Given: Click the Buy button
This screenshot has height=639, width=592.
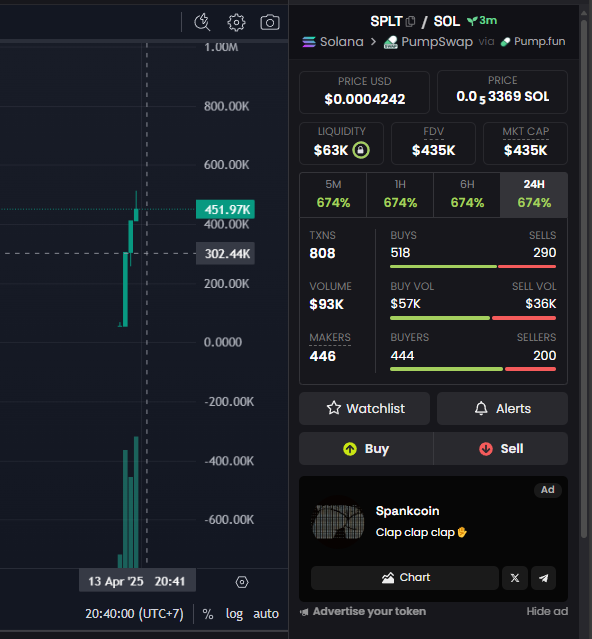Looking at the screenshot, I should coord(366,449).
